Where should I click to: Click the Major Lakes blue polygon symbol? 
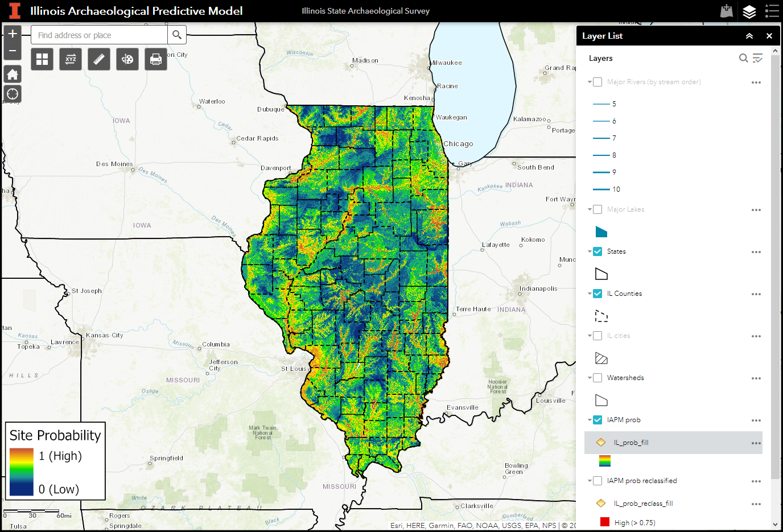click(x=601, y=232)
